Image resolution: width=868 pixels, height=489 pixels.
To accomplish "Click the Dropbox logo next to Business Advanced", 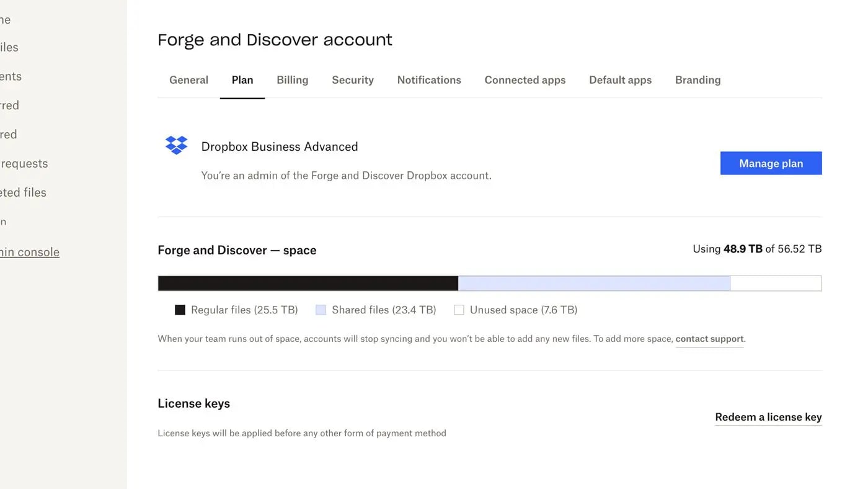I will point(176,145).
